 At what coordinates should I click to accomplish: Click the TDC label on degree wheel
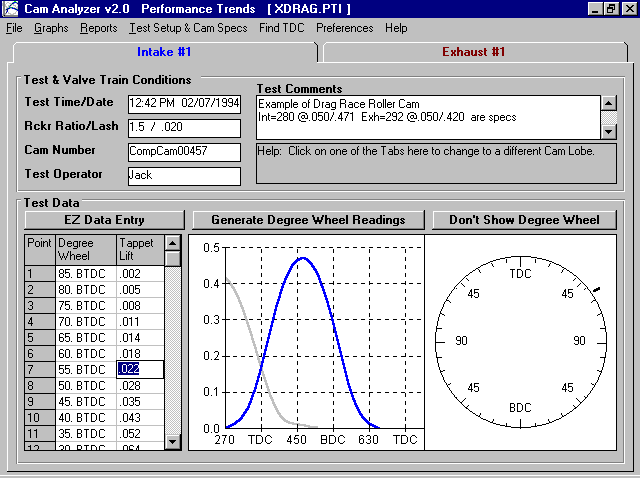520,274
